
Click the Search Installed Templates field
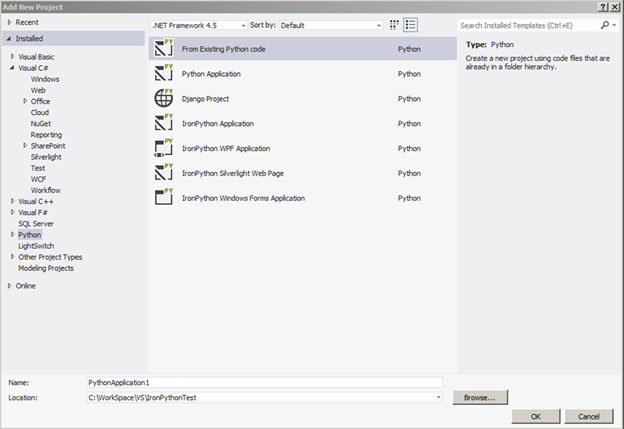pyautogui.click(x=528, y=25)
